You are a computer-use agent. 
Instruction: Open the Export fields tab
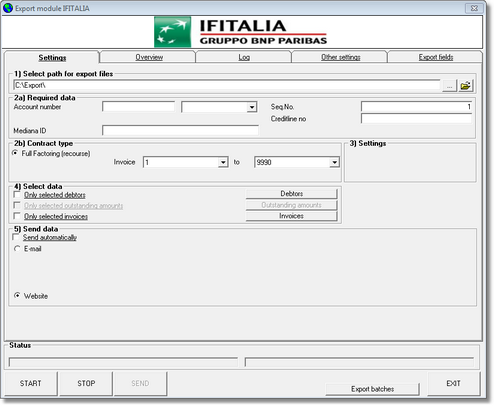436,57
